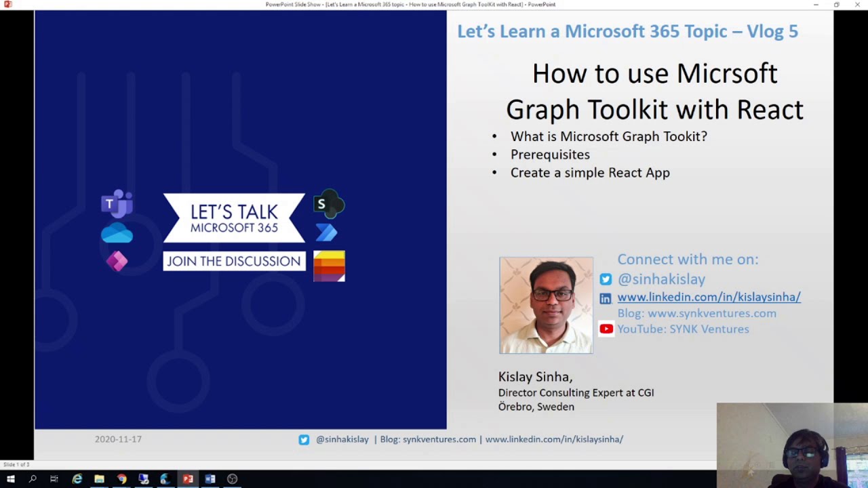
Task: Click the title 'How to use Micrsoft Graph Toolkit with React'
Action: tap(654, 91)
